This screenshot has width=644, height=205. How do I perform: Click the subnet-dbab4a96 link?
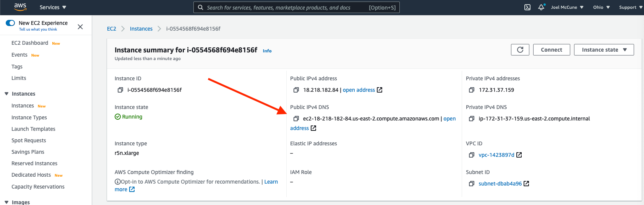point(500,184)
